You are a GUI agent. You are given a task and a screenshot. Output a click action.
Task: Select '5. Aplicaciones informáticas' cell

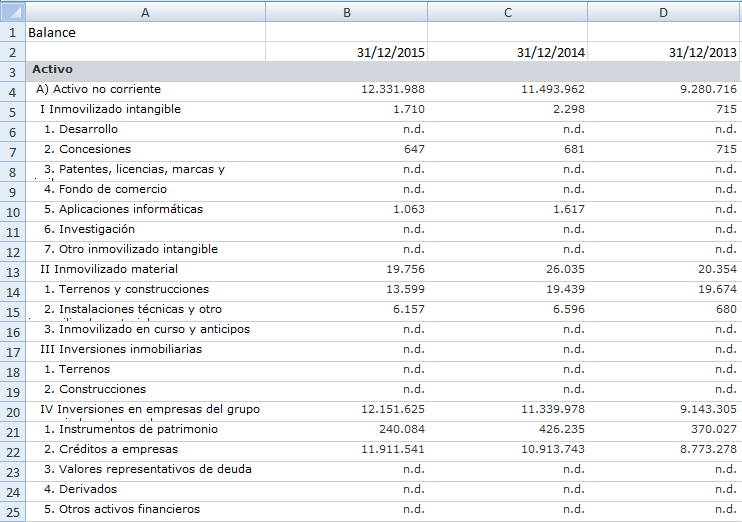(145, 212)
